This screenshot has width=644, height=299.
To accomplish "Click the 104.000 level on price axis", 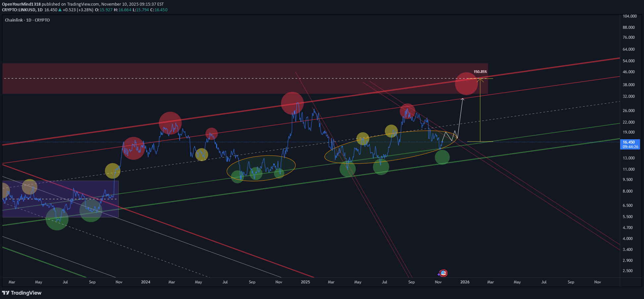I will (629, 16).
